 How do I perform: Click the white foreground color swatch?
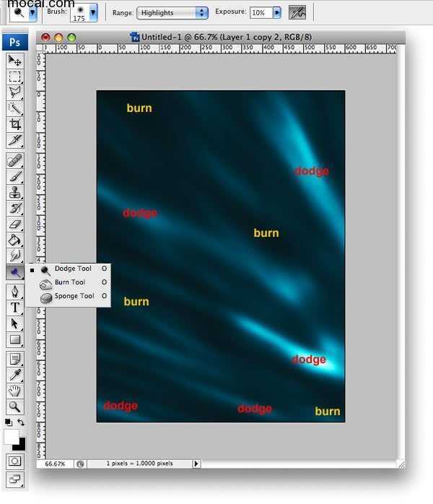[x=11, y=436]
